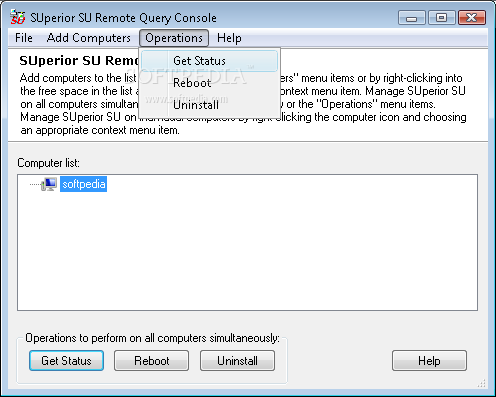
Task: Close the open Operations menu
Action: click(174, 38)
